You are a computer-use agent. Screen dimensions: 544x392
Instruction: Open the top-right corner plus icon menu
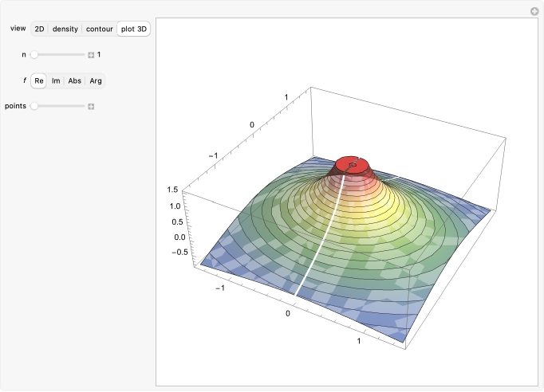pyautogui.click(x=535, y=11)
